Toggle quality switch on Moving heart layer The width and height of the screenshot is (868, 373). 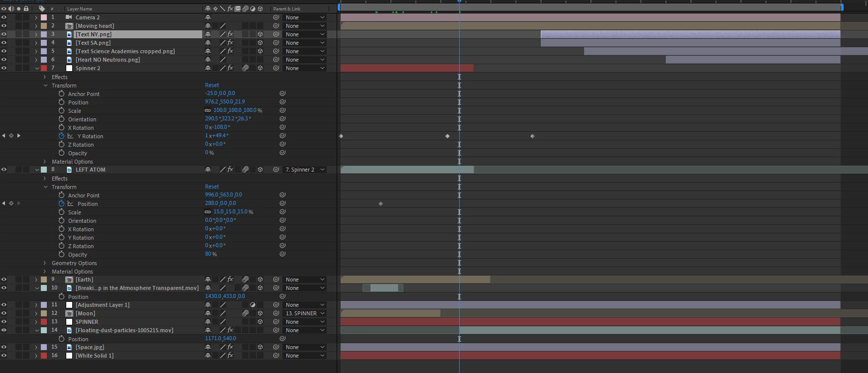coord(223,26)
